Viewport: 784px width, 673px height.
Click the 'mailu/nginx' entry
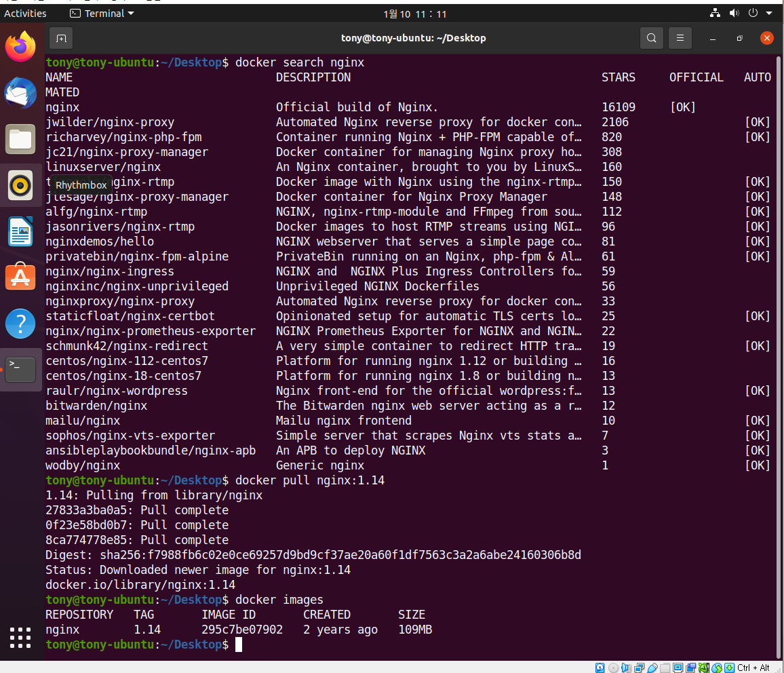point(83,421)
